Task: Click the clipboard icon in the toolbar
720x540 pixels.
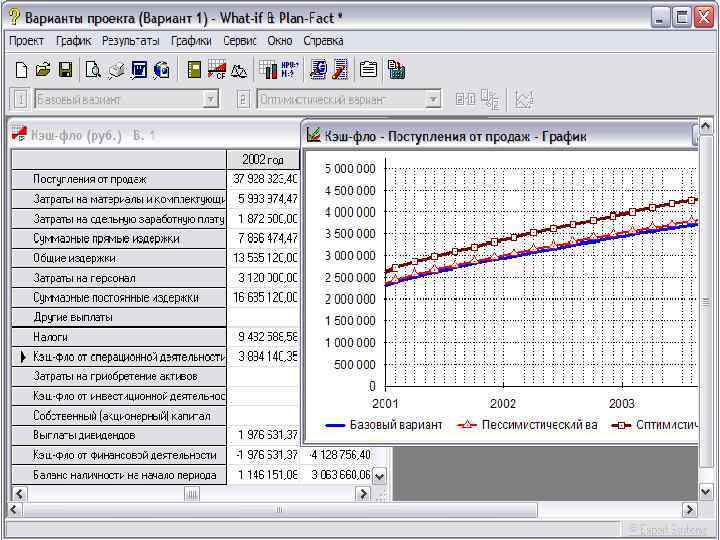Action: click(x=368, y=70)
